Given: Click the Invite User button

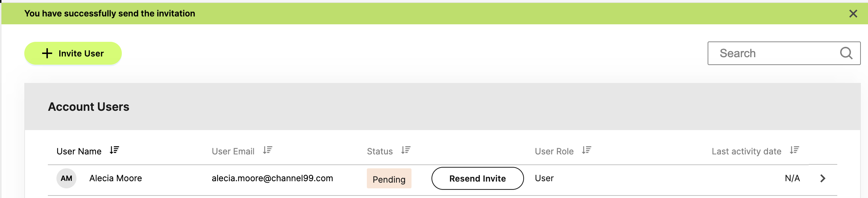Looking at the screenshot, I should [73, 53].
